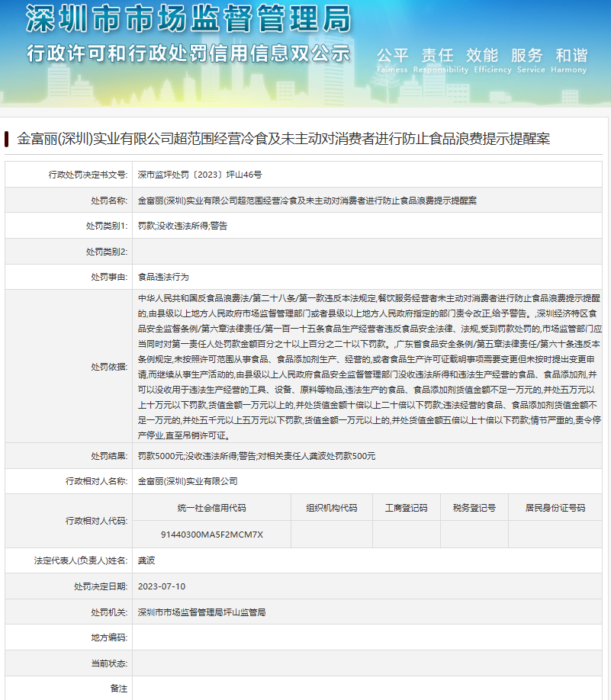Click the case name value in 处罚名称 row
Image resolution: width=611 pixels, height=700 pixels.
coord(307,201)
